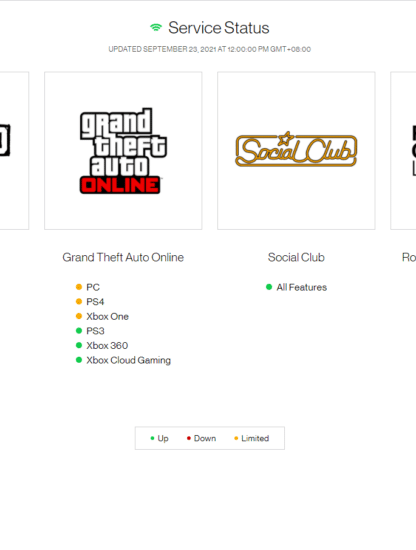Open the Social Club logo card
416x550 pixels.
pyautogui.click(x=296, y=151)
